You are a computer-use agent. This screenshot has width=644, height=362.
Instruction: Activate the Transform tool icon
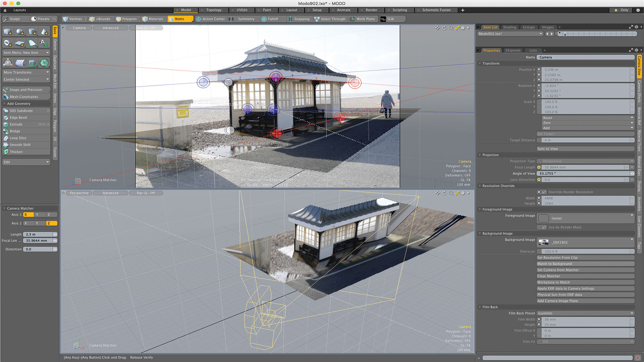[8, 63]
